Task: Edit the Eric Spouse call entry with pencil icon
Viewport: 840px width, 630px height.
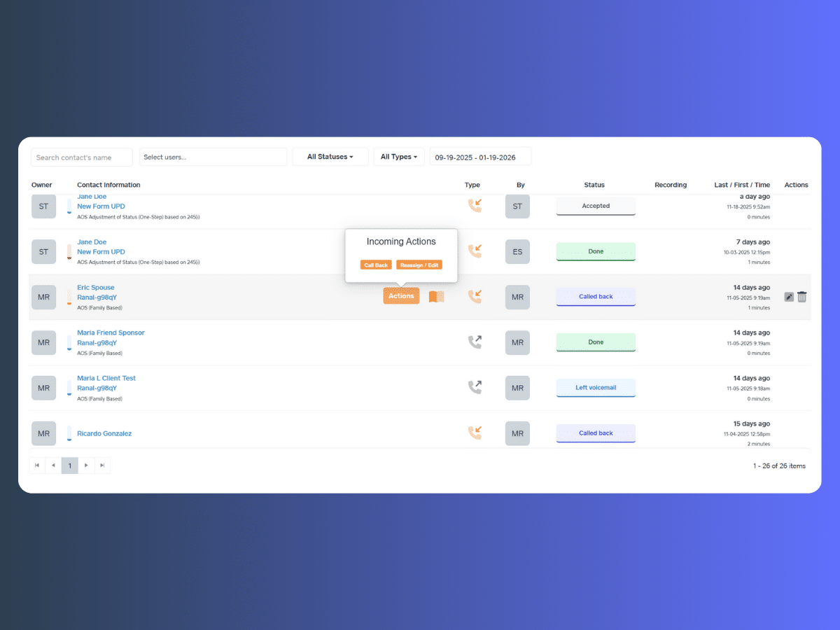Action: [789, 297]
